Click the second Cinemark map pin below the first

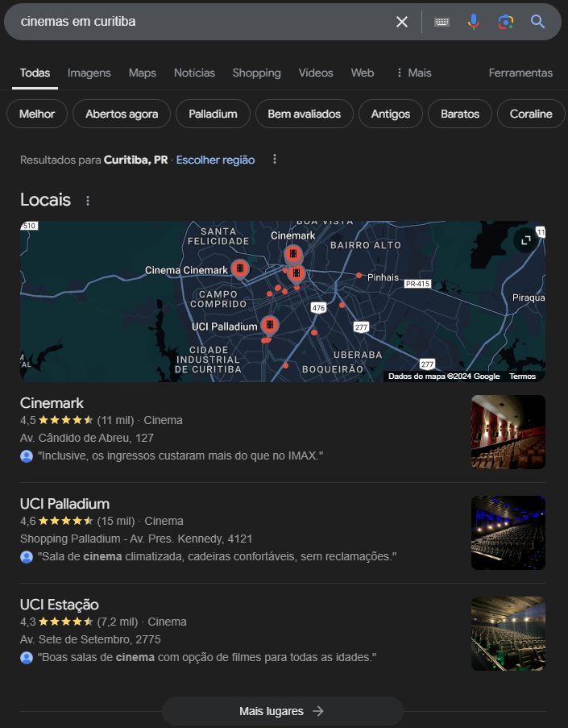point(296,274)
